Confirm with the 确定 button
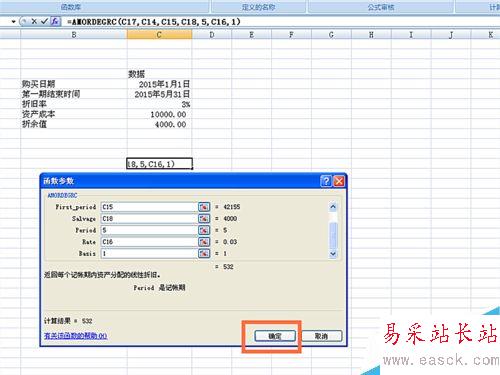Image resolution: width=500 pixels, height=375 pixels. 275,336
